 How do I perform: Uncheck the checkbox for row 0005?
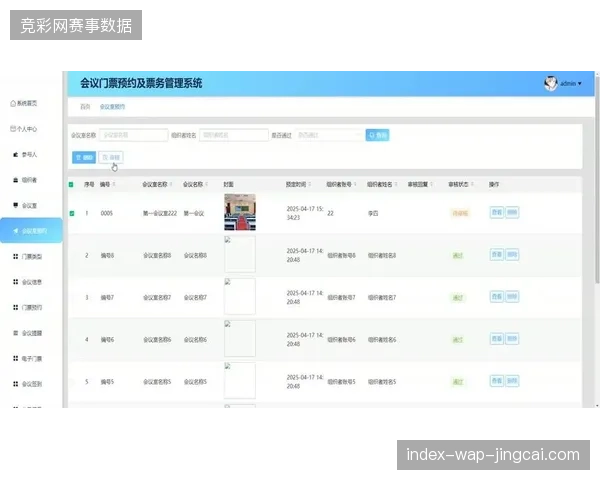tap(72, 213)
